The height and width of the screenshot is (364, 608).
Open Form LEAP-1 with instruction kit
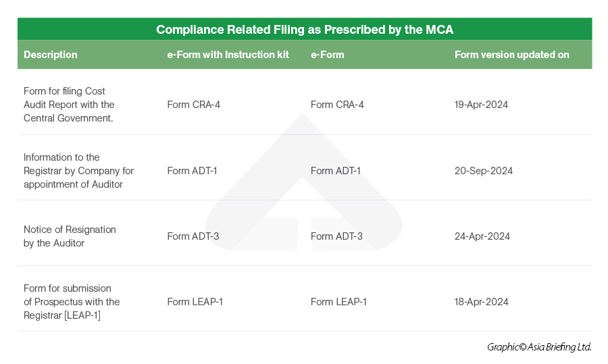(x=195, y=302)
